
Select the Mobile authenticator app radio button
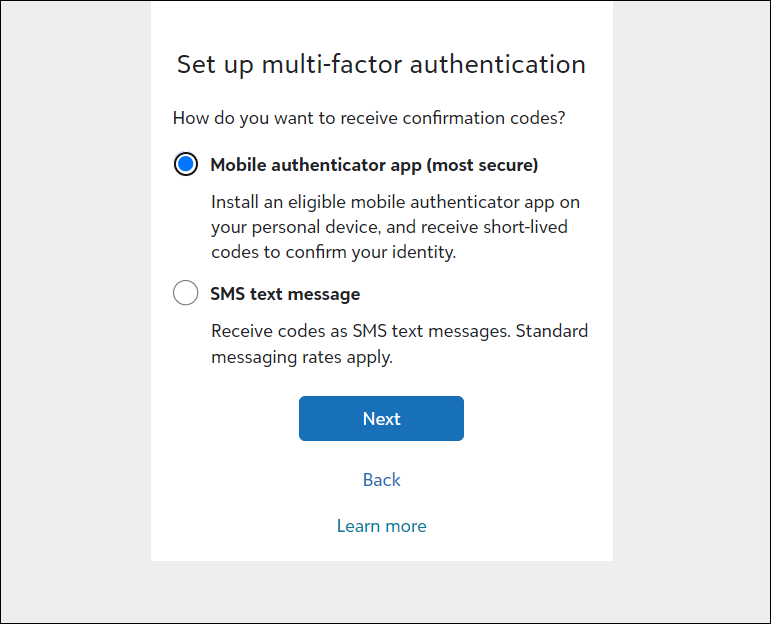coord(186,164)
